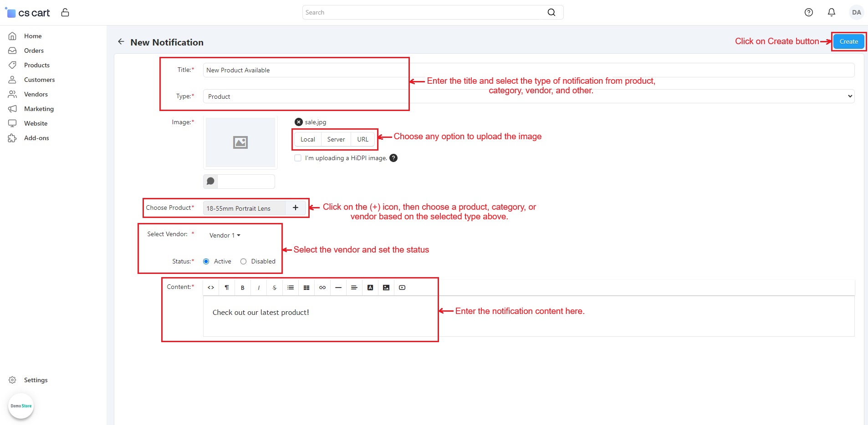
Task: Go back using the arrow beside New Notification
Action: (x=121, y=42)
